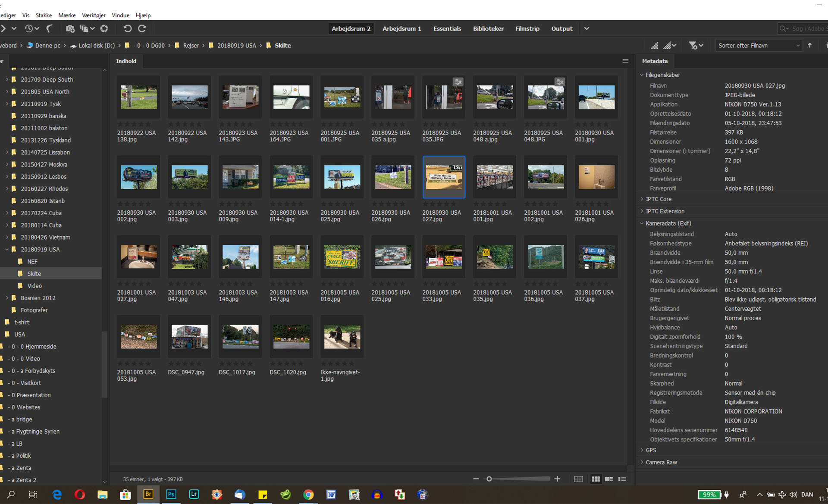Screen dimensions: 828x504
Task: Select thumbnail 20180922 USA 138.jpg
Action: [138, 97]
